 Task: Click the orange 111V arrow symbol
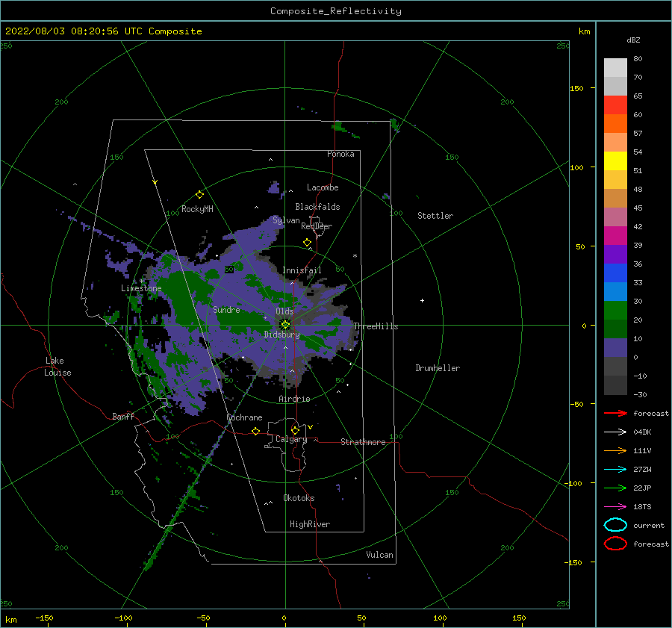click(x=615, y=450)
